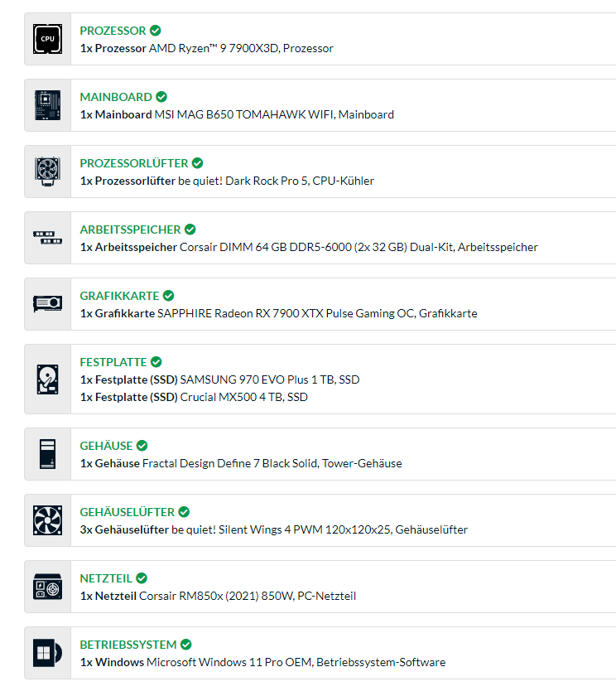Click the graphics card icon
Image resolution: width=616 pixels, height=696 pixels.
tap(47, 304)
